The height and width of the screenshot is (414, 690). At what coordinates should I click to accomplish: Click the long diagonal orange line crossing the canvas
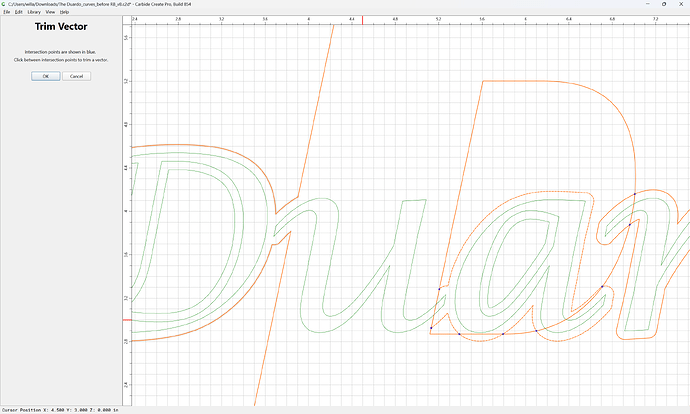316,110
